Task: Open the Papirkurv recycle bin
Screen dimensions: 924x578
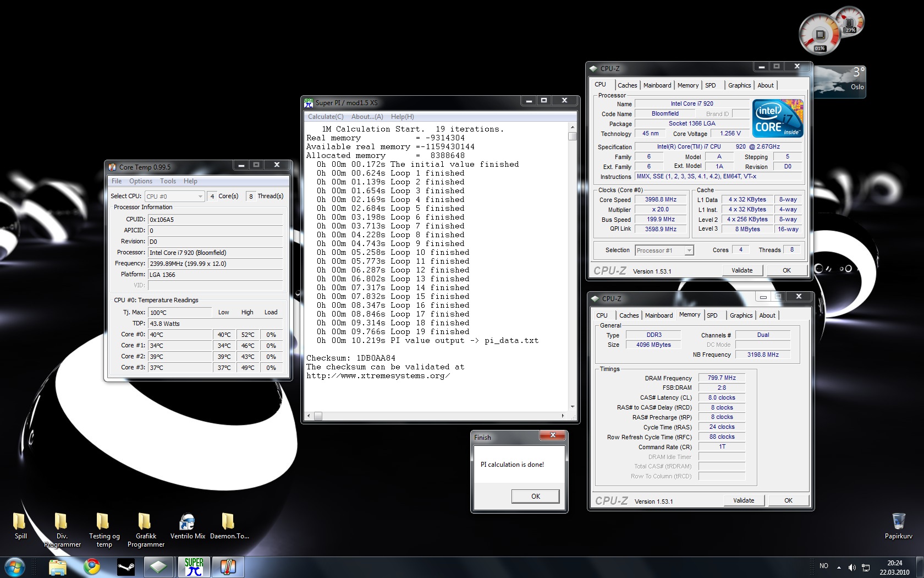Action: (x=898, y=526)
